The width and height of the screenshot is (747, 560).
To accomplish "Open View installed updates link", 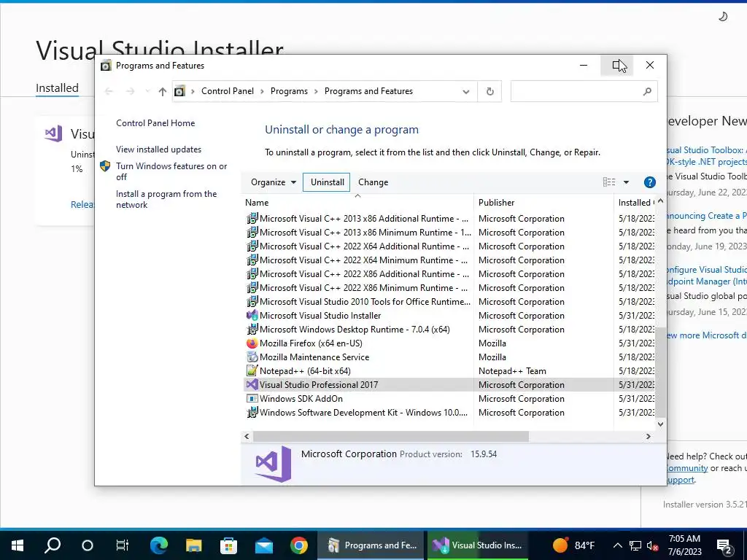I will 158,149.
